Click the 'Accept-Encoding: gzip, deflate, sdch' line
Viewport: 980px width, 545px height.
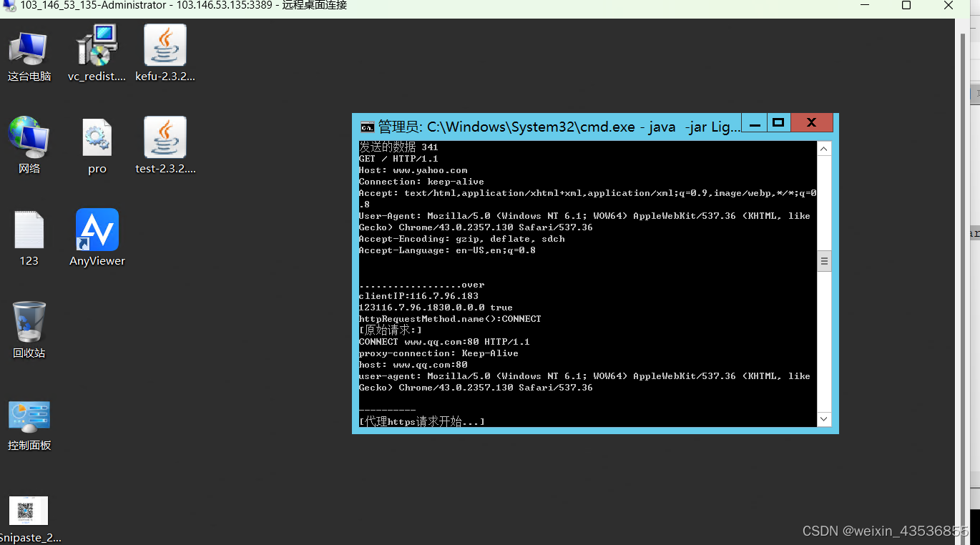coord(461,239)
